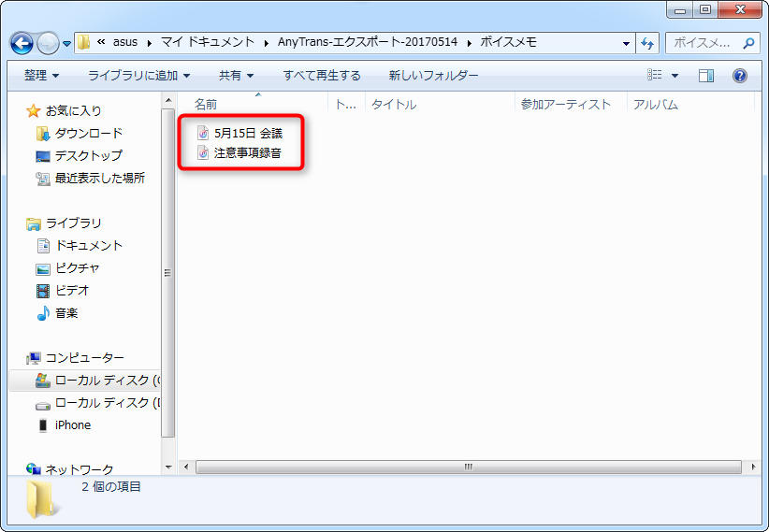Viewport: 769px width, 532px height.
Task: Click 新しいフォルダー button
Action: (433, 76)
